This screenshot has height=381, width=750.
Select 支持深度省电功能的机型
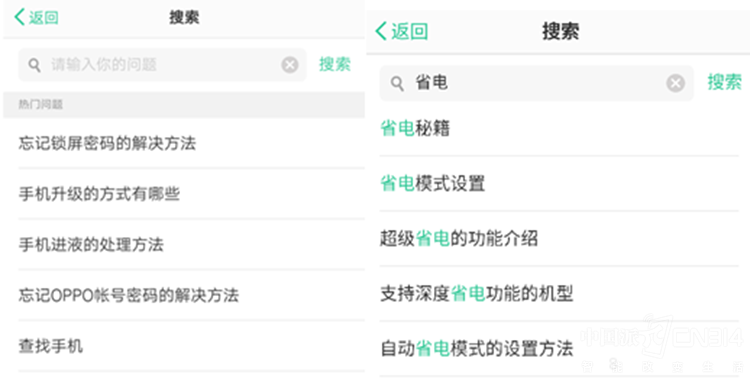tap(559, 293)
